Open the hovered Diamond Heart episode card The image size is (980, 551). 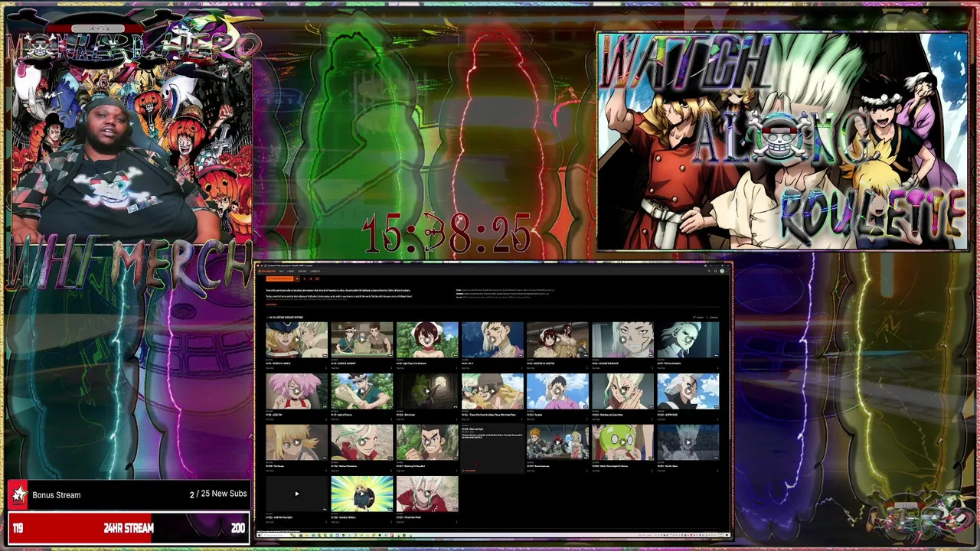492,449
